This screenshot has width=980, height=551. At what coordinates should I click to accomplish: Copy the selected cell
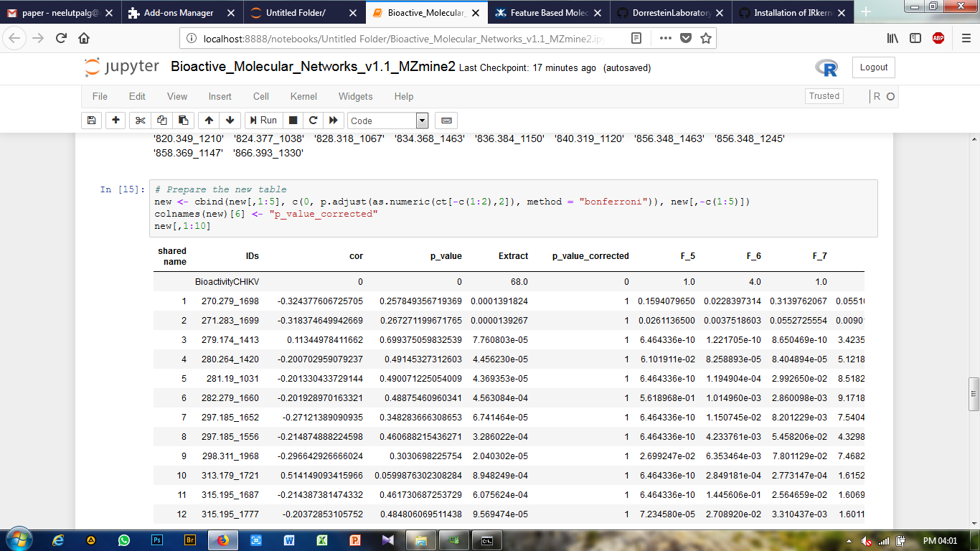[x=161, y=120]
